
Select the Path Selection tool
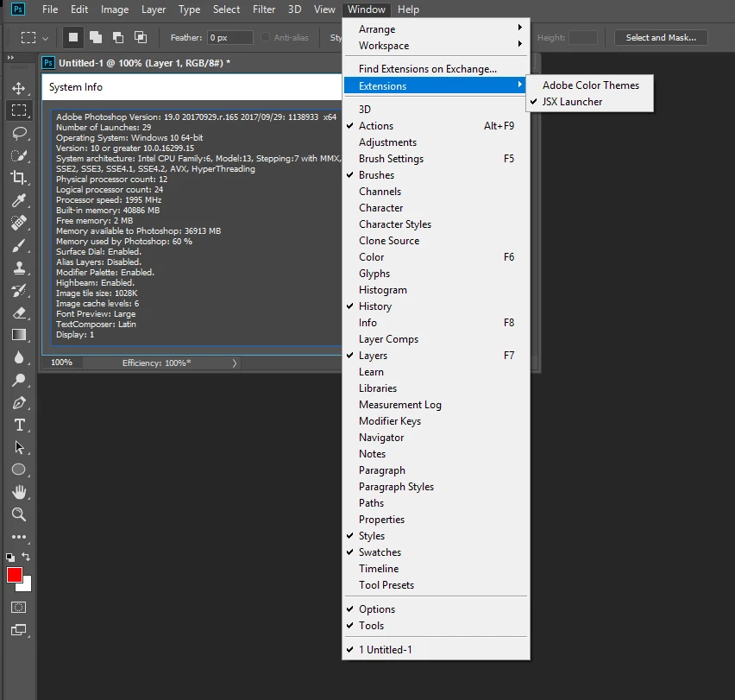(x=19, y=447)
